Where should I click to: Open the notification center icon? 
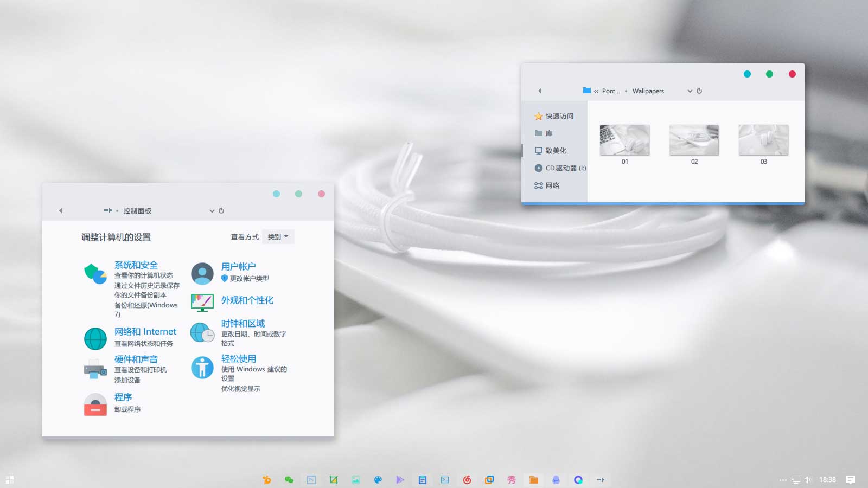click(851, 480)
